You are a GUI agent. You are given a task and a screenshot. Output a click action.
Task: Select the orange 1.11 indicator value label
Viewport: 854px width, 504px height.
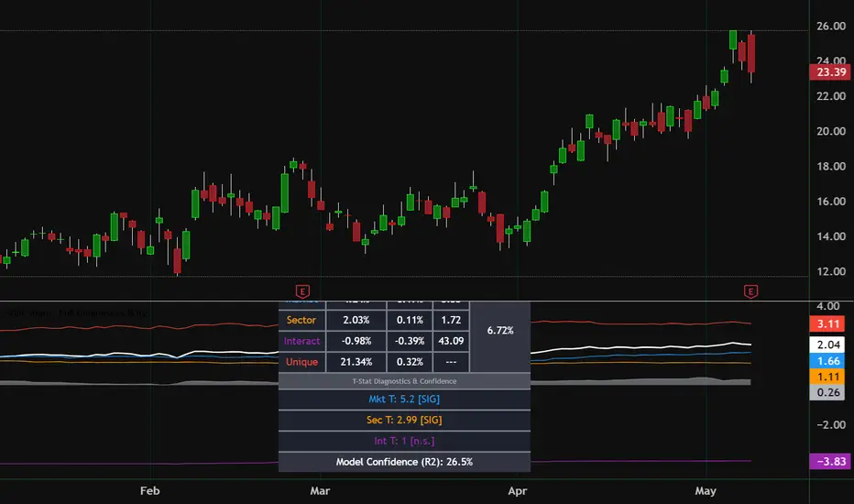point(827,377)
